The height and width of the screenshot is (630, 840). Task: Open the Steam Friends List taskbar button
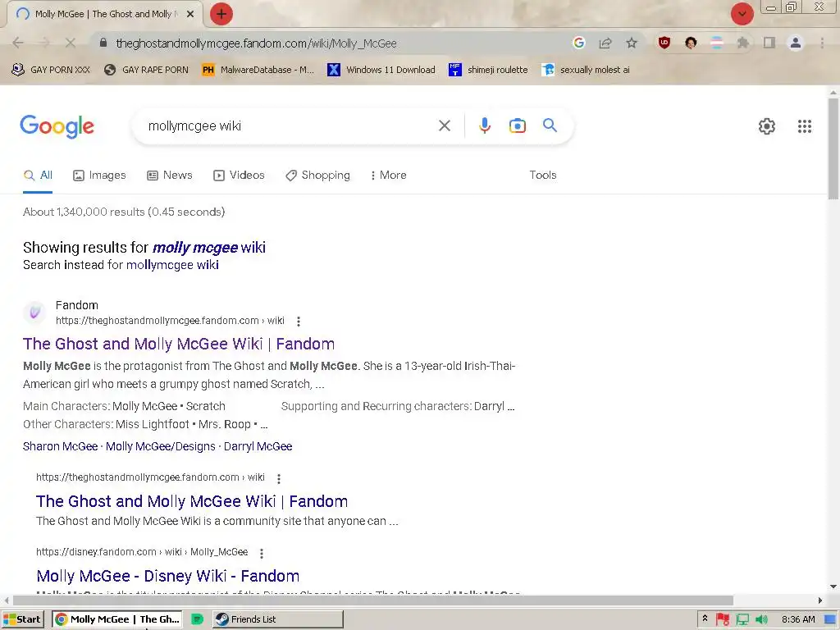[277, 619]
